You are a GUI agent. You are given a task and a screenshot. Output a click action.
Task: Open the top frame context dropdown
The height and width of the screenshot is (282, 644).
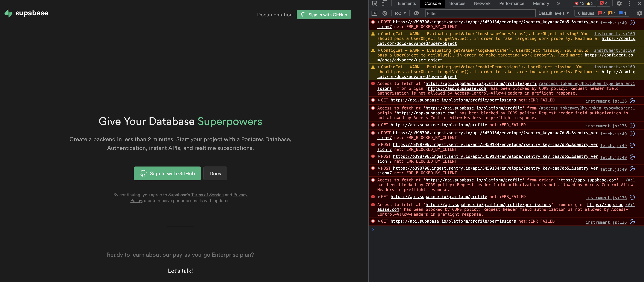coord(400,13)
